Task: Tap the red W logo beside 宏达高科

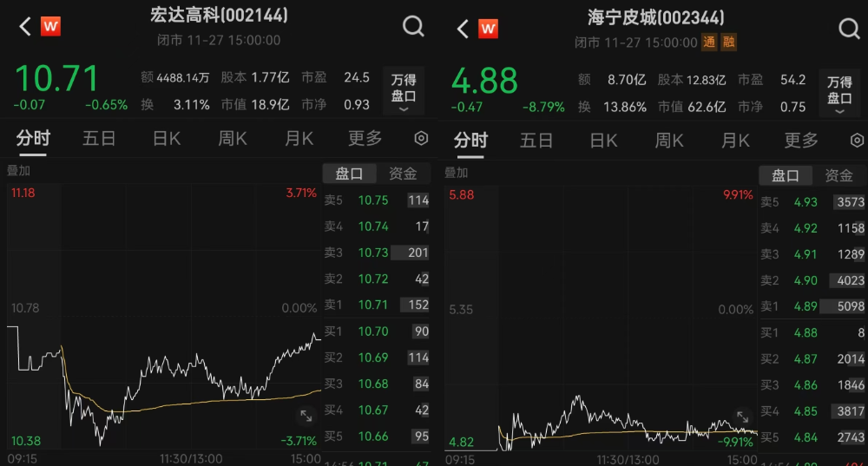Action: coord(50,26)
